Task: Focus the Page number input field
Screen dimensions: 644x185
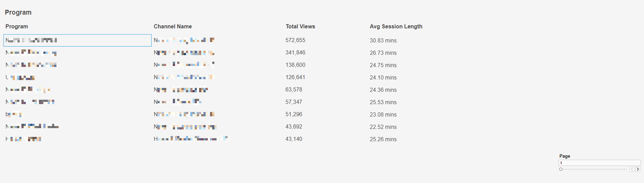Action: tap(599, 163)
